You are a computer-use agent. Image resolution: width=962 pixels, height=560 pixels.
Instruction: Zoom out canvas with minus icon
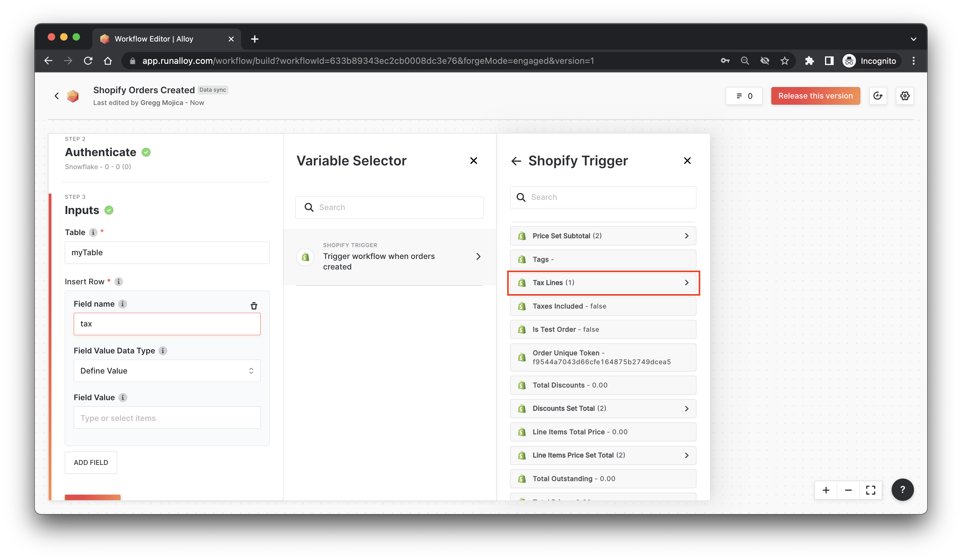848,490
